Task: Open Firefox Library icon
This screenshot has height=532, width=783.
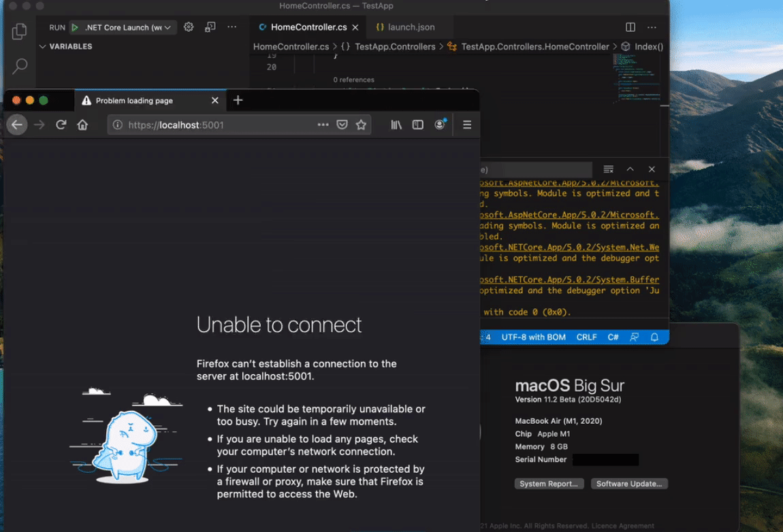Action: 396,124
